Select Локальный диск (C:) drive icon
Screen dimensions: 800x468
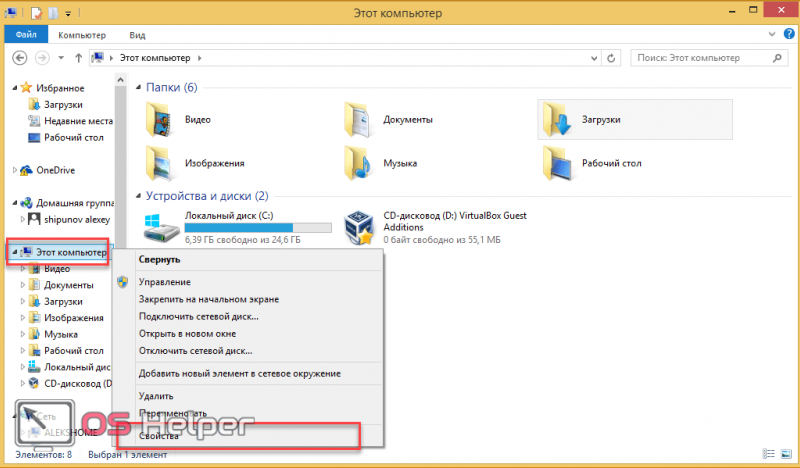pos(161,228)
